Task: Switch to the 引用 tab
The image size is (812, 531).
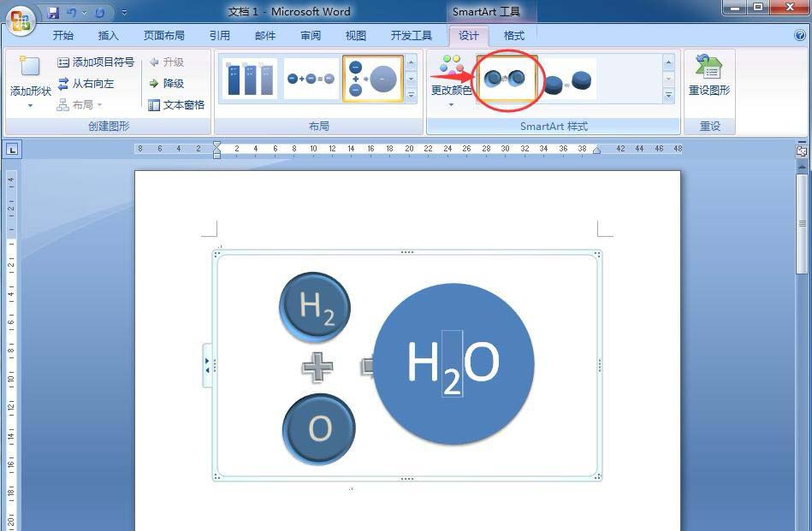Action: tap(220, 35)
